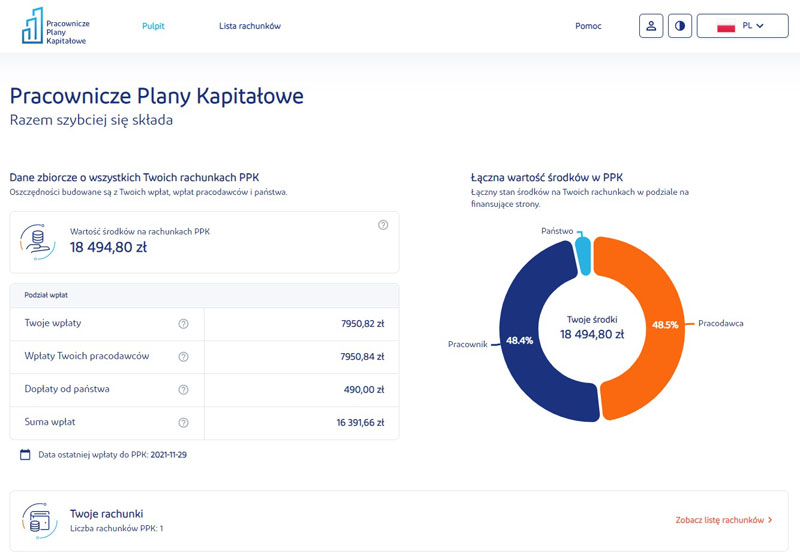800x560 pixels.
Task: Click the Pracownicze Plany Kapitałowe logo
Action: point(54,26)
